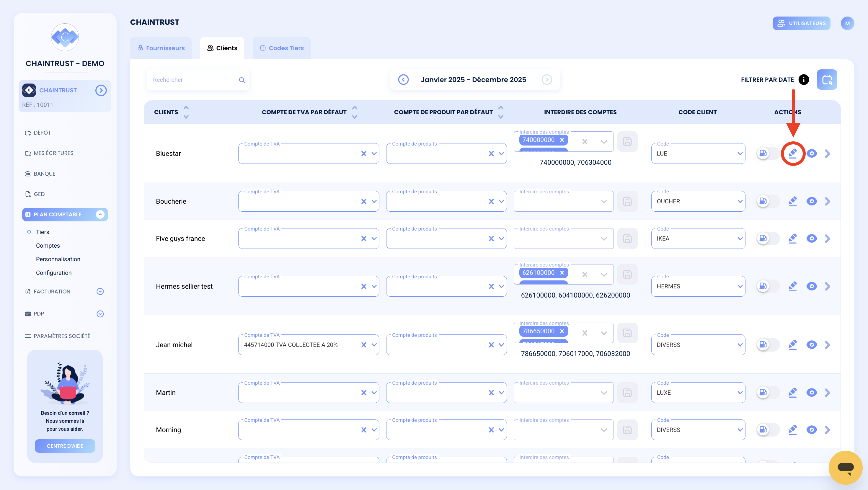The height and width of the screenshot is (490, 868).
Task: Clear Jean michel's Compte de TVA value
Action: pyautogui.click(x=363, y=345)
